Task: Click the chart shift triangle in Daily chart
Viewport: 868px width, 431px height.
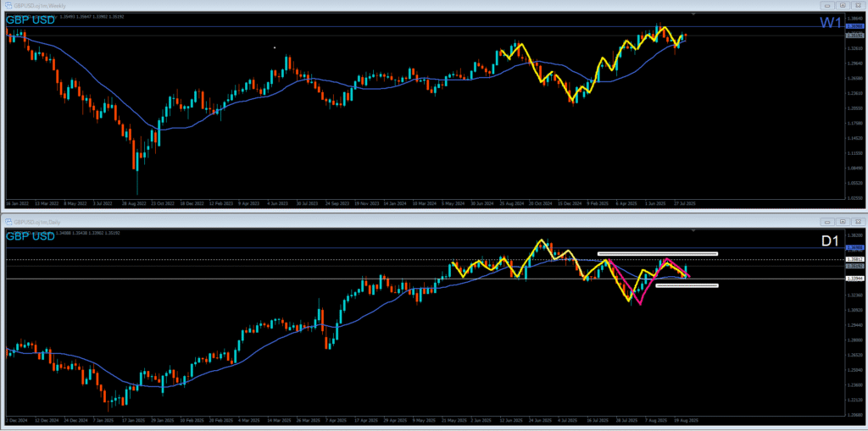Action: coord(695,229)
